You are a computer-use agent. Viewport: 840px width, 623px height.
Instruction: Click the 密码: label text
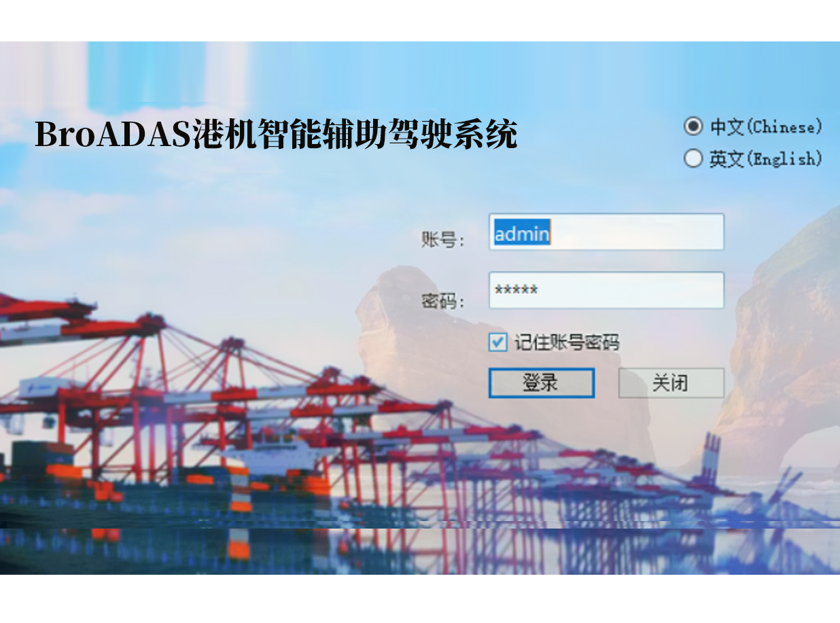pos(443,300)
